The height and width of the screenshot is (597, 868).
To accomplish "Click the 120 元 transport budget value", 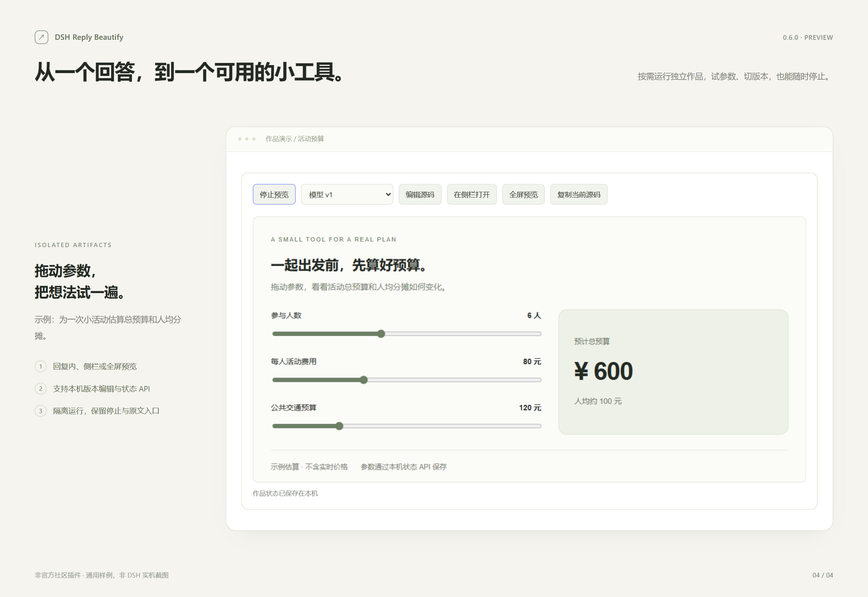I will click(x=530, y=408).
